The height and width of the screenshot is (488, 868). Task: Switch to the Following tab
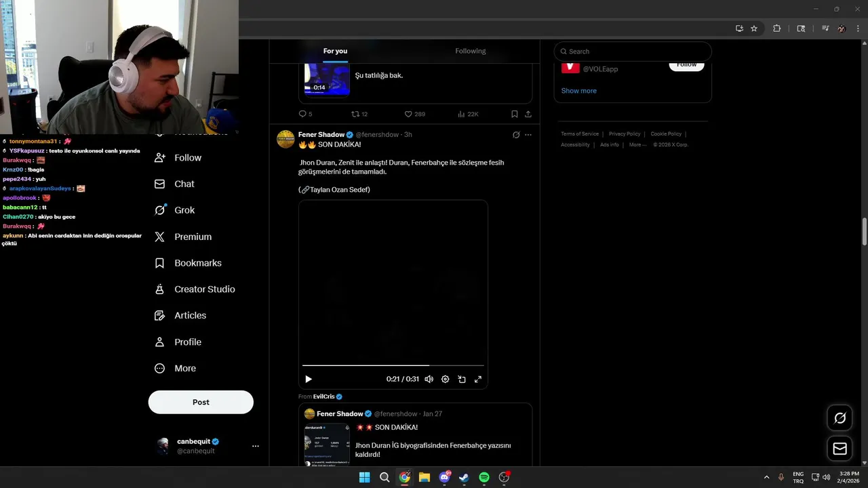(x=470, y=51)
